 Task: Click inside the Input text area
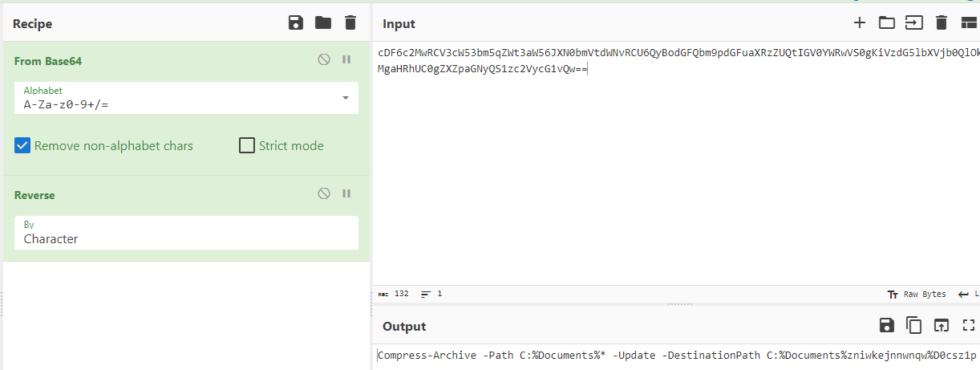click(674, 177)
